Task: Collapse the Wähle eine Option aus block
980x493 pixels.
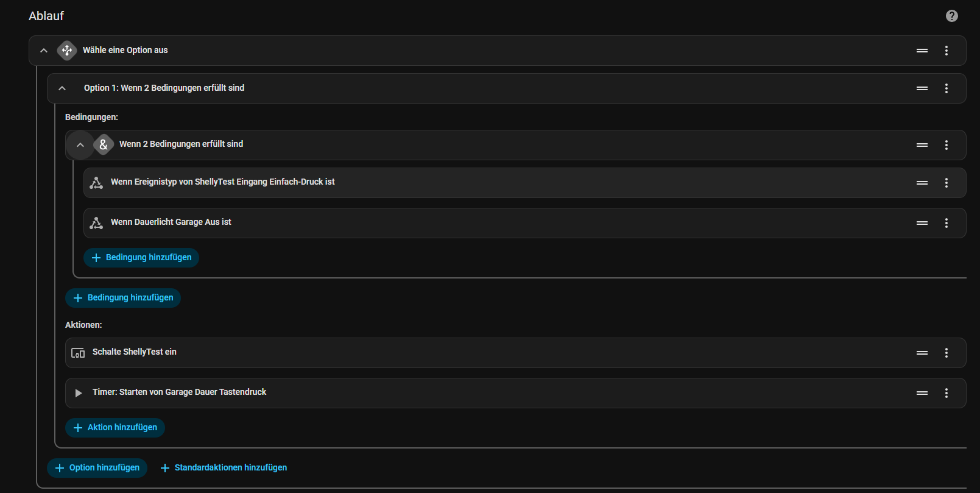Action: [44, 51]
